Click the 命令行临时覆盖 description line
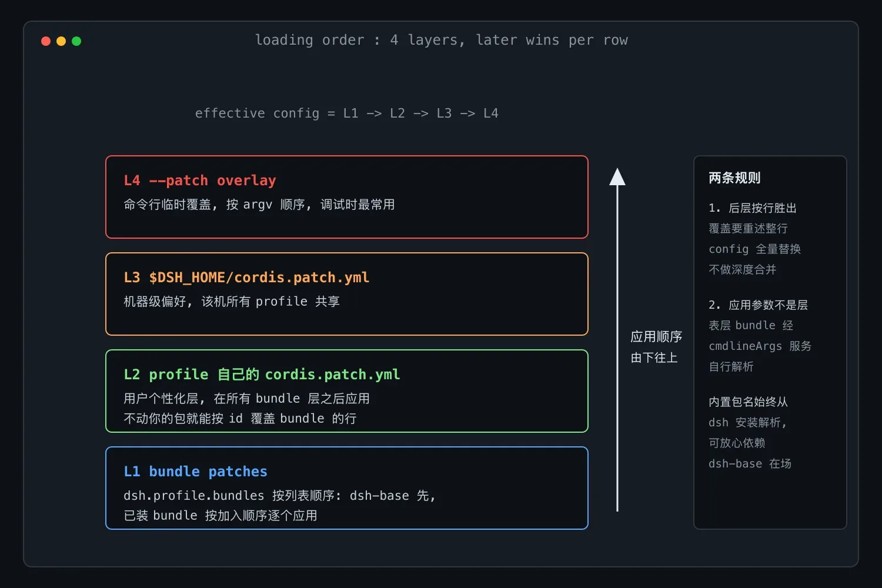The height and width of the screenshot is (588, 882). [259, 205]
